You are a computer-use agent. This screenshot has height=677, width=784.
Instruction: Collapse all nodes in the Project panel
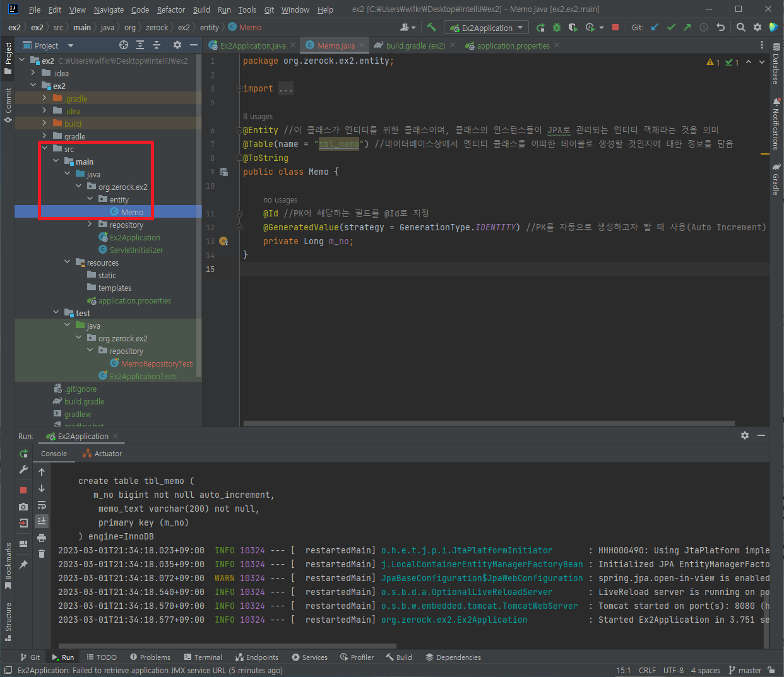(157, 45)
